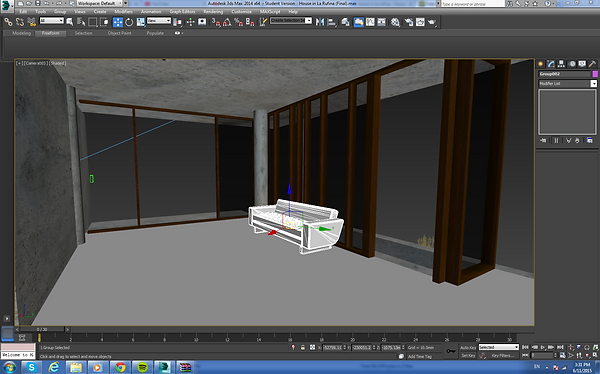
Task: Open the Utilities hammer panel tab
Action: click(592, 64)
